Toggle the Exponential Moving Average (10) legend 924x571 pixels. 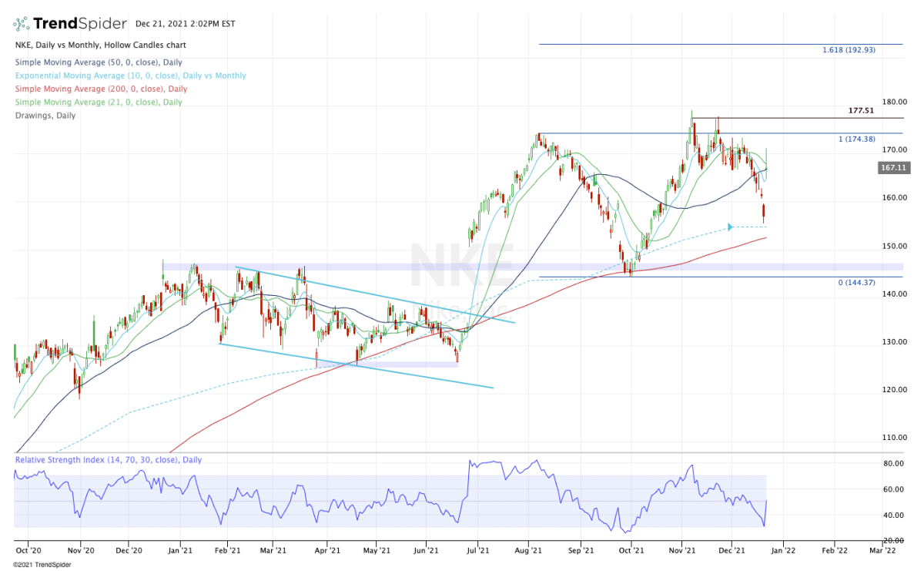[130, 76]
